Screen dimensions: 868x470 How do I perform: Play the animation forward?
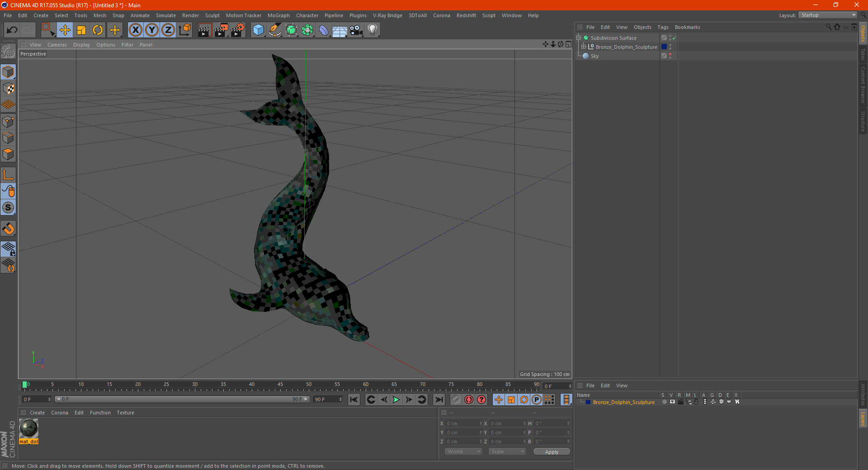396,399
